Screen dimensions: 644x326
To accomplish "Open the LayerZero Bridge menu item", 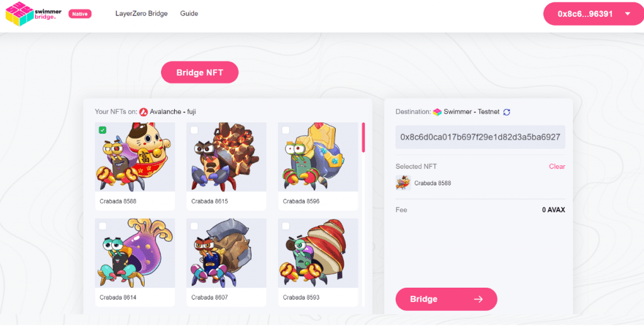I will 142,14.
